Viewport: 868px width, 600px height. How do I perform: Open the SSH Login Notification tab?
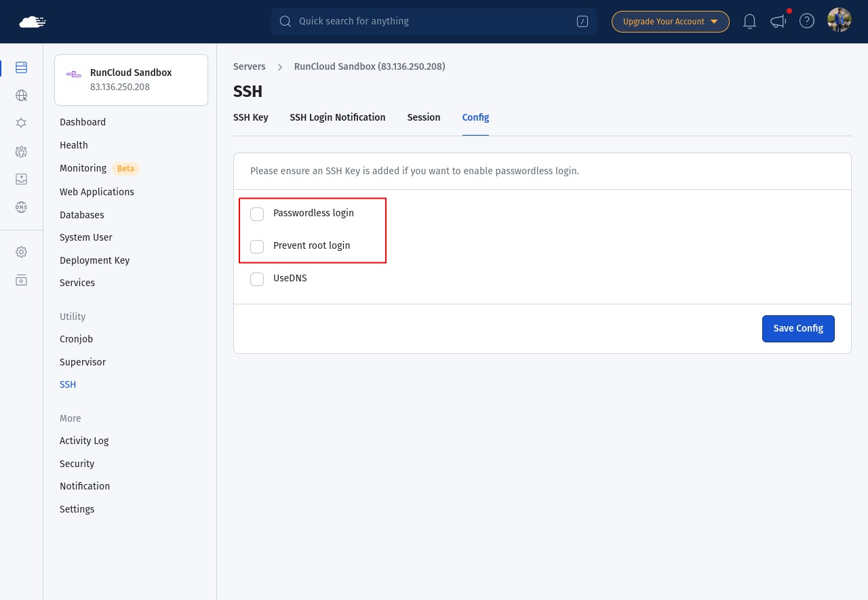pyautogui.click(x=338, y=117)
